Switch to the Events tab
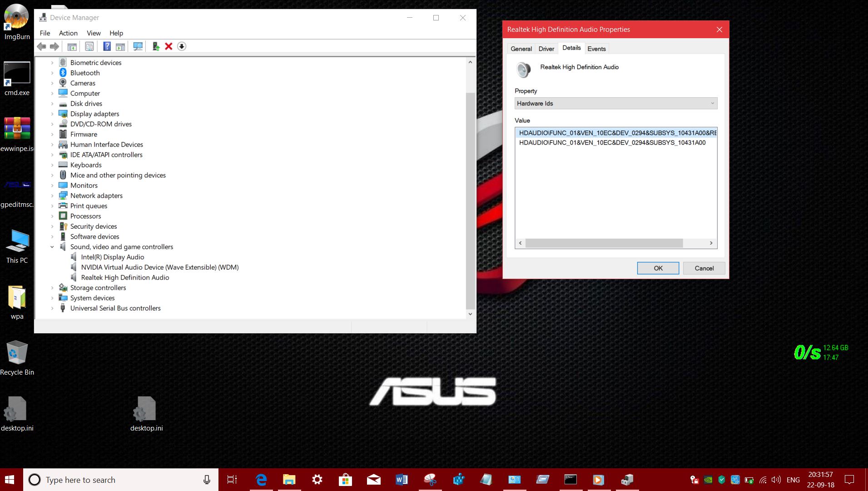 pos(596,49)
